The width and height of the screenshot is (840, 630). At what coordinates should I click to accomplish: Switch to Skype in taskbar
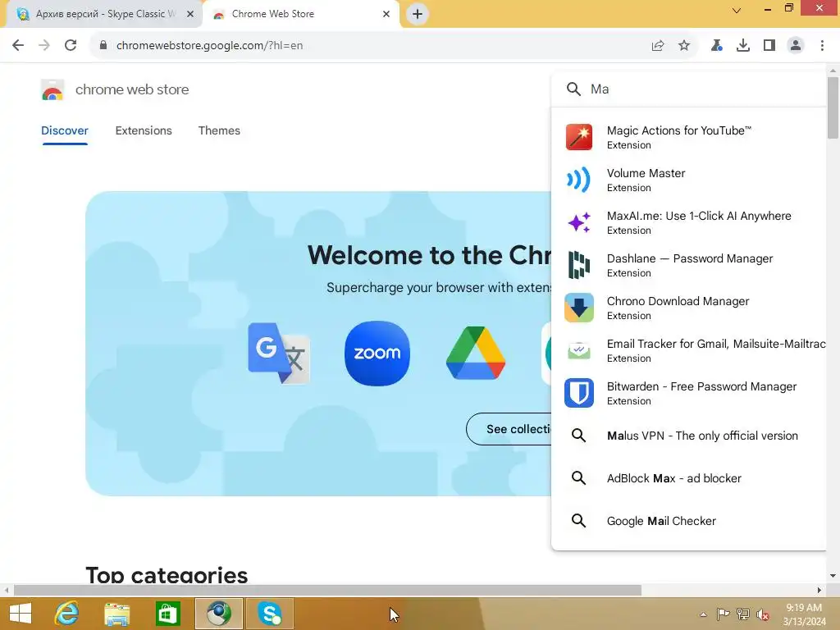pos(269,614)
